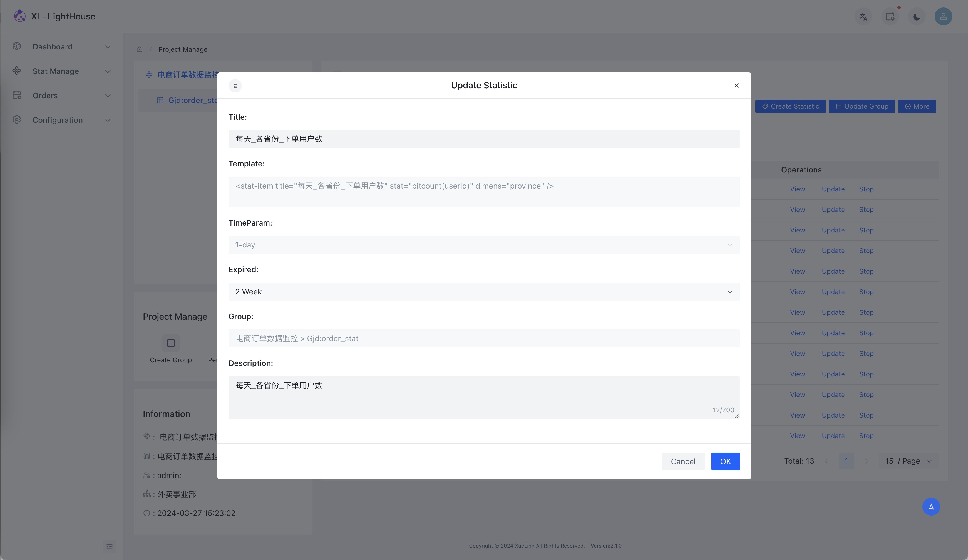Image resolution: width=968 pixels, height=560 pixels.
Task: Click the Information admin users icon
Action: (x=147, y=475)
